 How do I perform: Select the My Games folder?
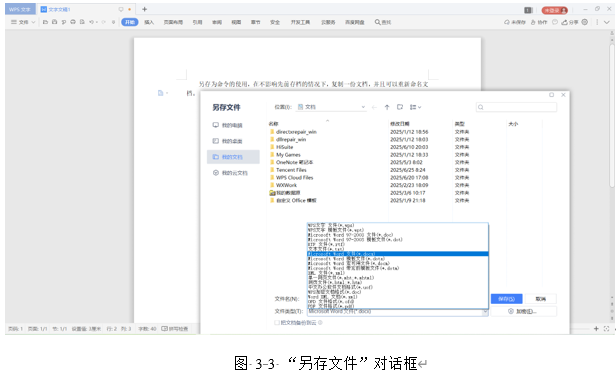pyautogui.click(x=288, y=155)
